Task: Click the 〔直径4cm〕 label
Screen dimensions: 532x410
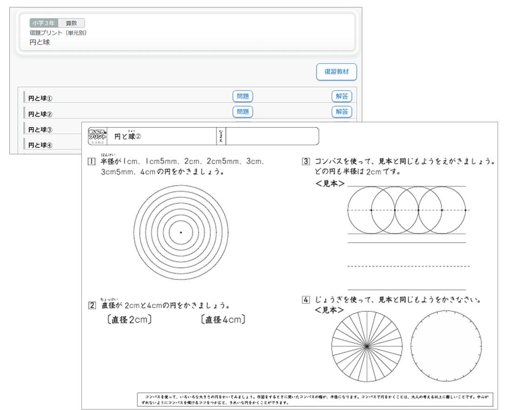Action: [222, 320]
